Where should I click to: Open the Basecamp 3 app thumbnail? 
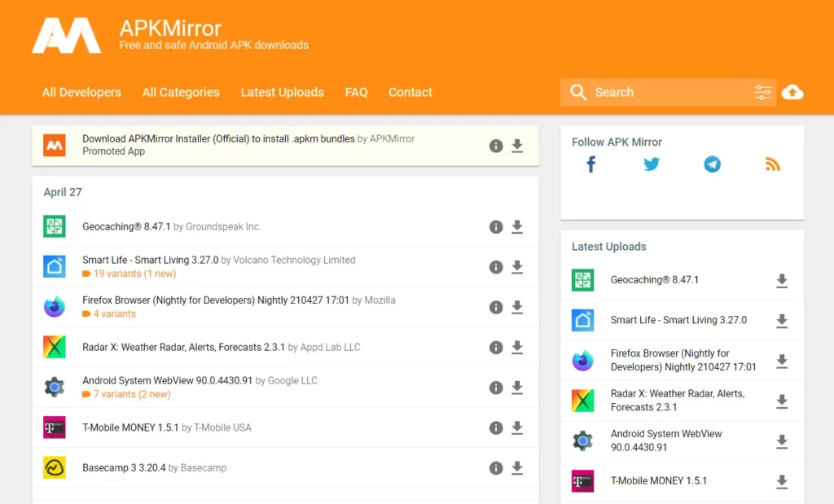point(54,467)
